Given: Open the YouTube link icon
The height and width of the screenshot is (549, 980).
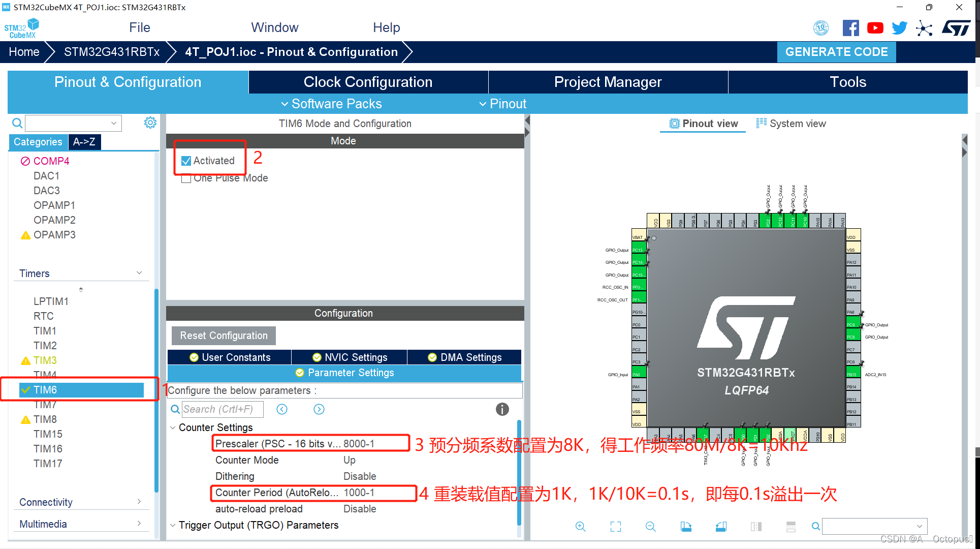Looking at the screenshot, I should click(x=875, y=28).
